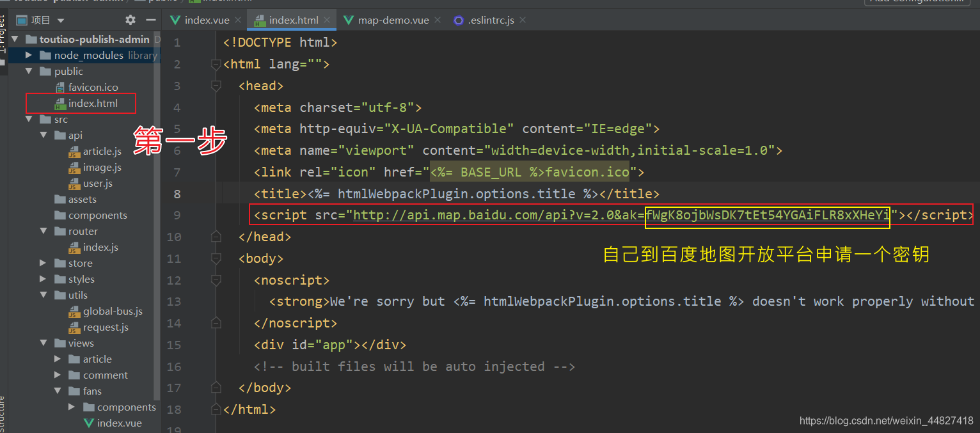Fold the noscript tag at line 12
The height and width of the screenshot is (433, 980).
click(x=216, y=280)
